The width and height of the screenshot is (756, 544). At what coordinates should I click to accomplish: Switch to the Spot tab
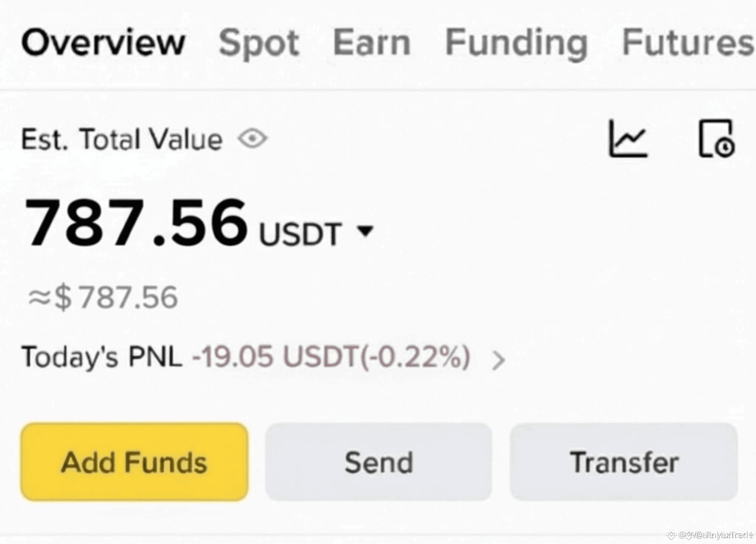[259, 44]
